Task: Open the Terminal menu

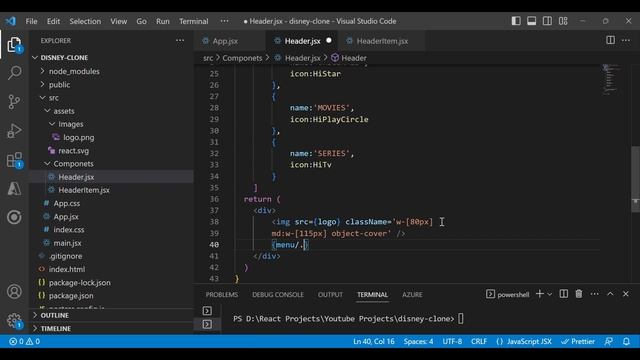Action: (193, 21)
